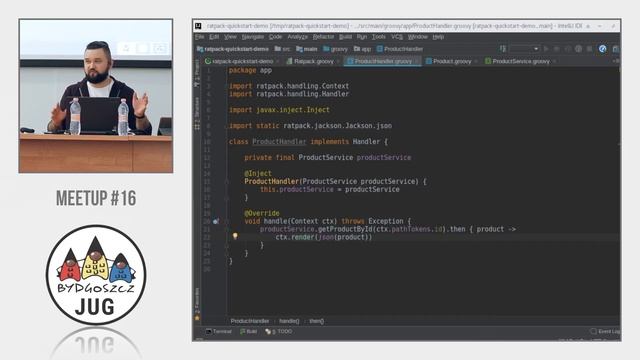Click the ProductHandler class breadcrumb in navigation bar
Screen dimensions: 640x360
(x=400, y=49)
